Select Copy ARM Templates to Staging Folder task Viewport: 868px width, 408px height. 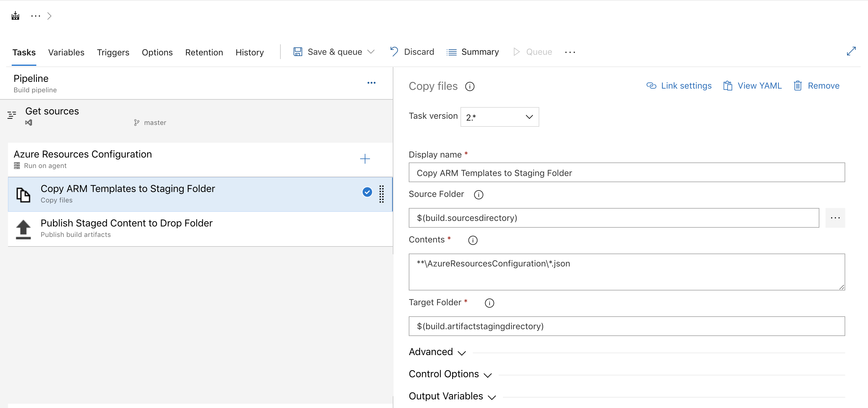coord(200,194)
